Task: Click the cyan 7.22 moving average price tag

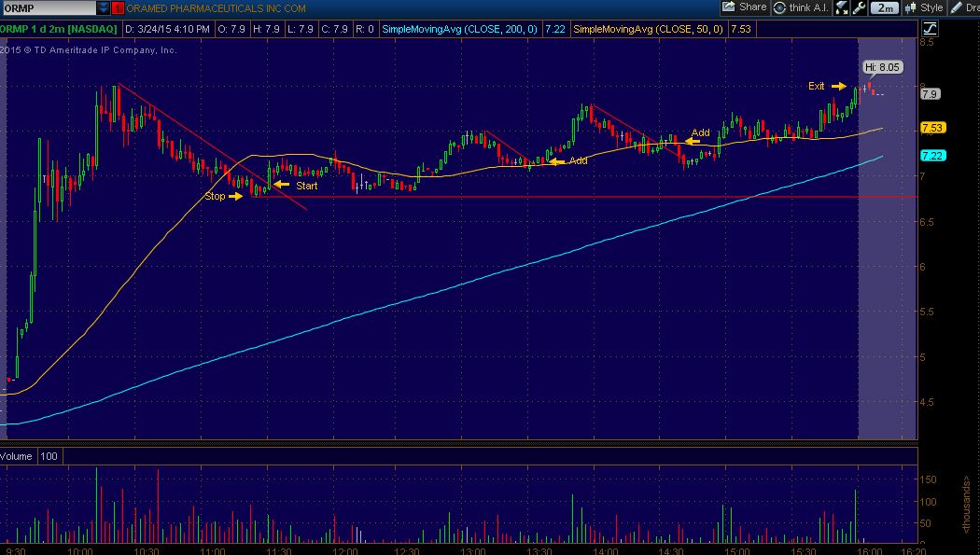Action: [x=932, y=156]
